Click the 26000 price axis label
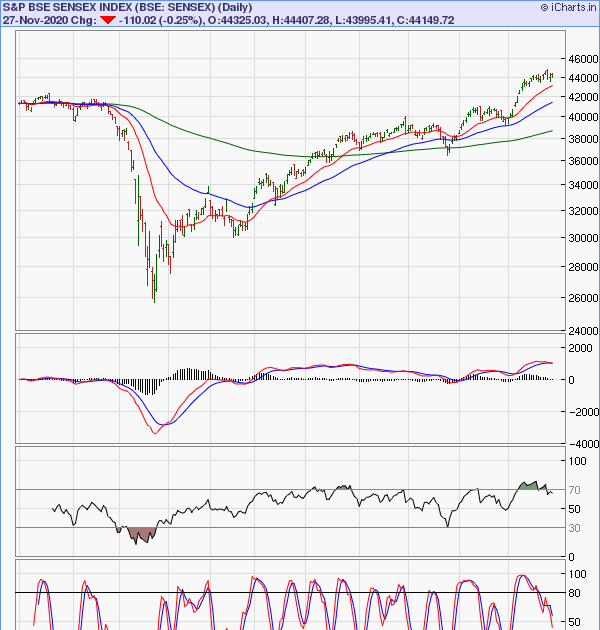This screenshot has height=630, width=600. coord(583,298)
